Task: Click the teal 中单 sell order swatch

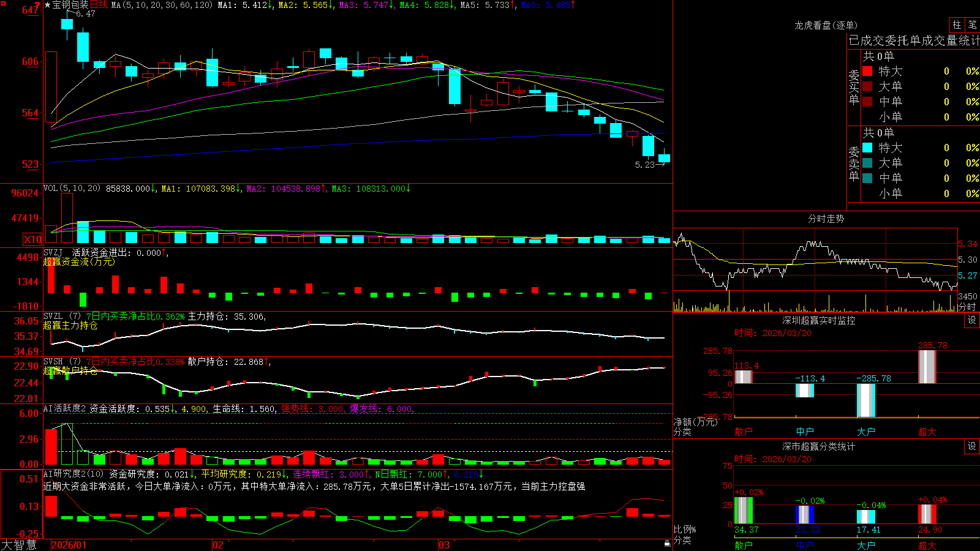Action: point(867,178)
